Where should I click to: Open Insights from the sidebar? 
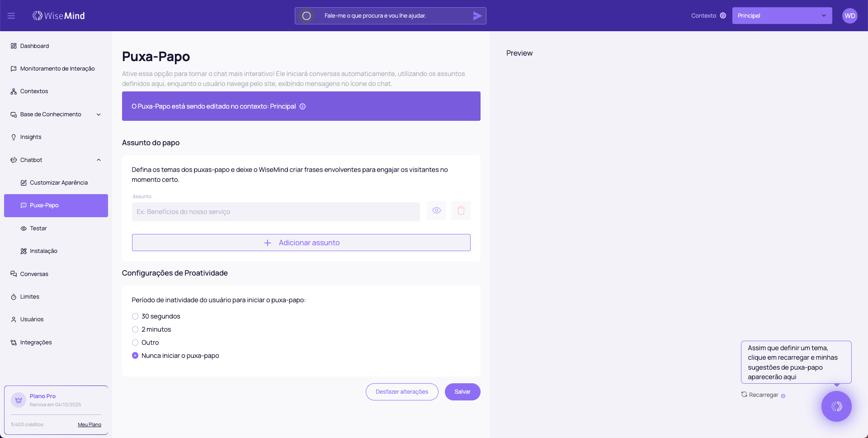31,137
